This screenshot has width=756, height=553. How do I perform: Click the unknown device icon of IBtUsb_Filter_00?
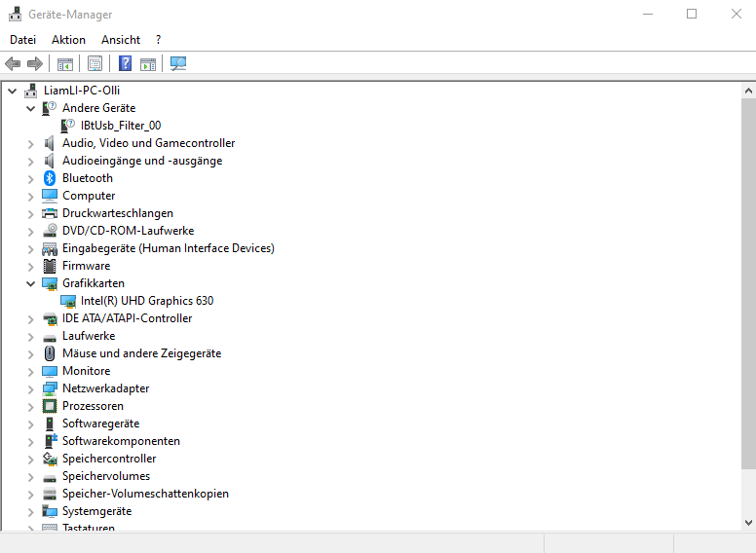pos(68,126)
